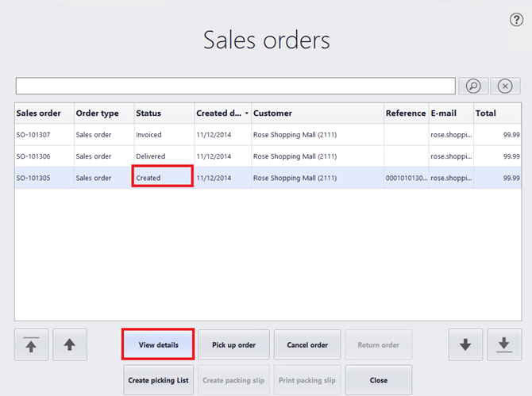The height and width of the screenshot is (396, 532).
Task: Move selection up with up arrow
Action: pos(70,345)
